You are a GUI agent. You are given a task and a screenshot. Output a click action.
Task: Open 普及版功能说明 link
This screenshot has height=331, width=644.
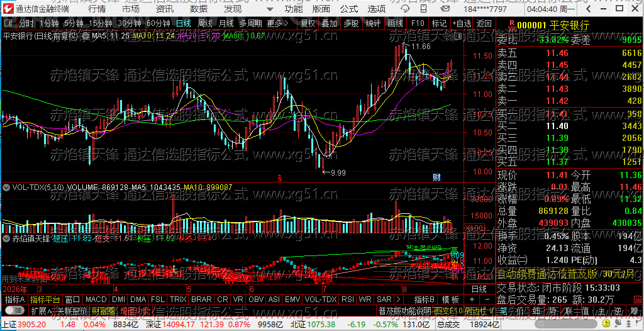404,311
